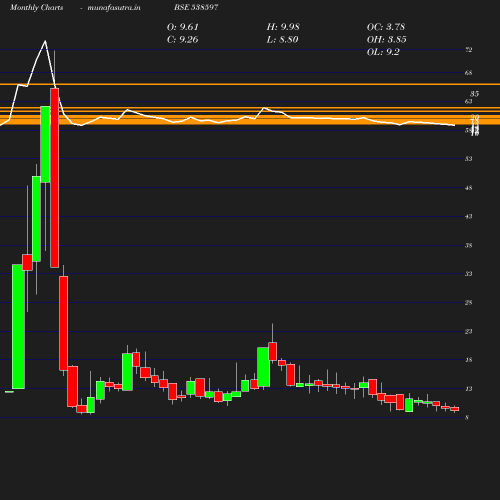
Task: Click the 33 price axis label
Action: coord(469,274)
